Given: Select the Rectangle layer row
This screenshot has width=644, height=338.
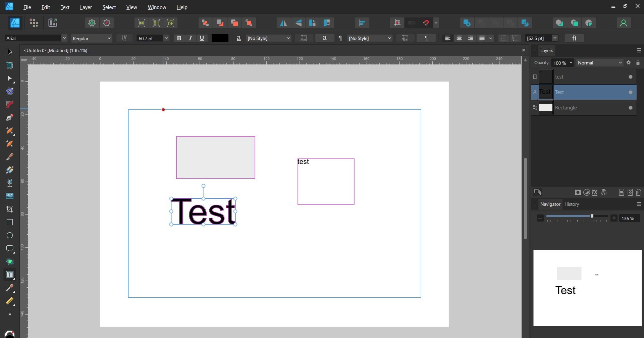Looking at the screenshot, I should point(584,108).
